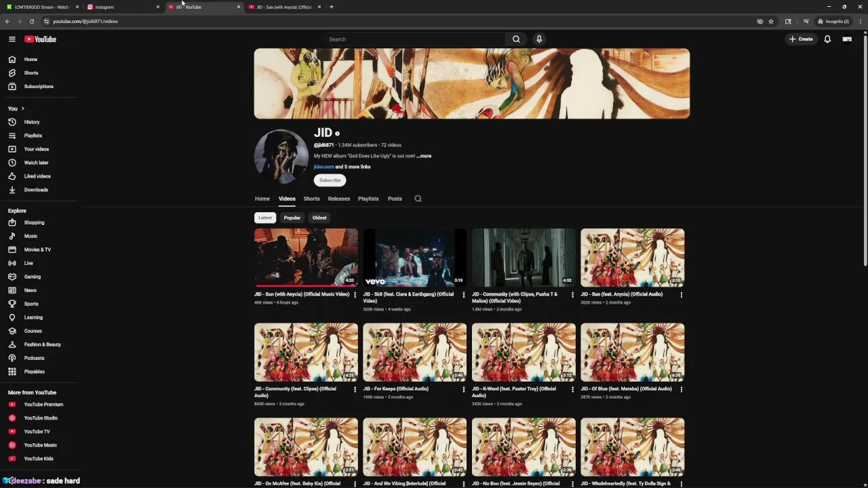
Task: Switch to channel Shorts tab
Action: (311, 199)
